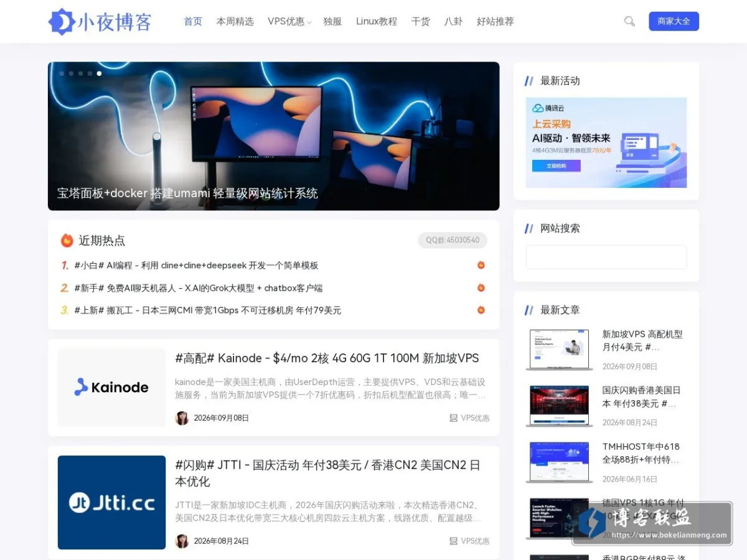This screenshot has height=560, width=747.
Task: Click 立即抢购 on the Tencent Cloud ad
Action: tap(556, 166)
